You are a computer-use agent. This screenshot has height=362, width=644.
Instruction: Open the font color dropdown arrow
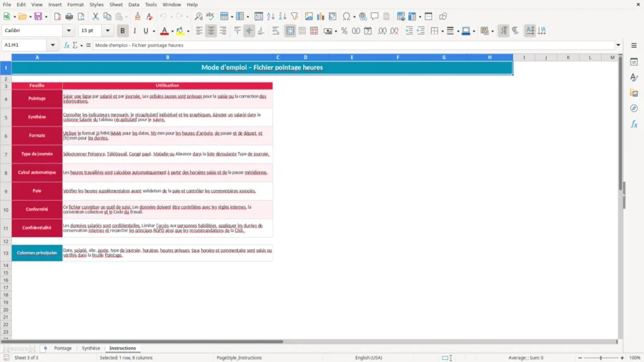point(172,31)
